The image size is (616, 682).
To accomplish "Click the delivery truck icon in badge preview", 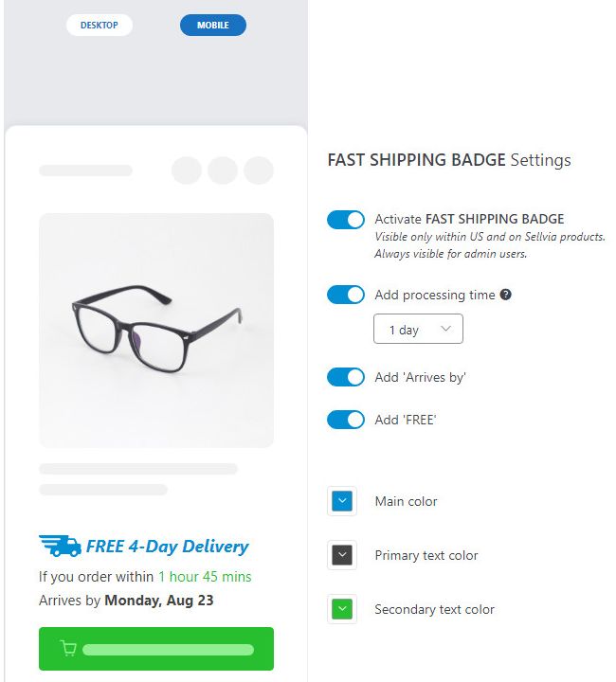I will tap(60, 546).
